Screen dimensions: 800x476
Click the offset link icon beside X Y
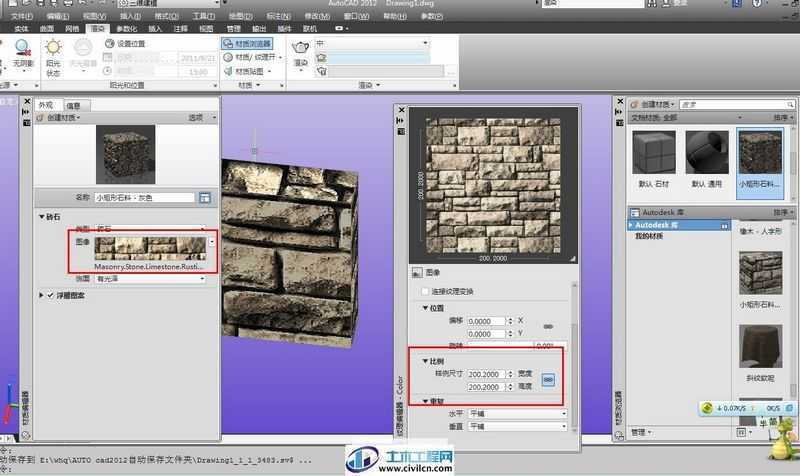[548, 327]
